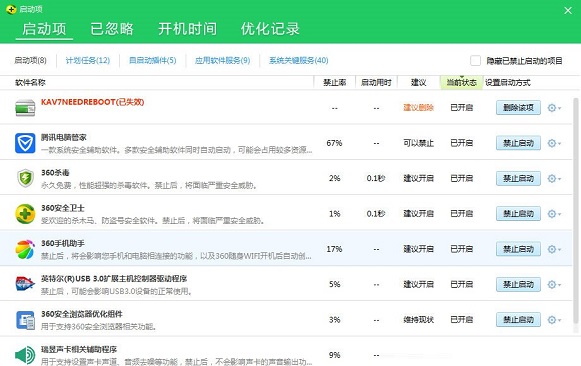The image size is (581, 366).
Task: Click the KAV7NEEDREBOOT item icon
Action: point(25,108)
